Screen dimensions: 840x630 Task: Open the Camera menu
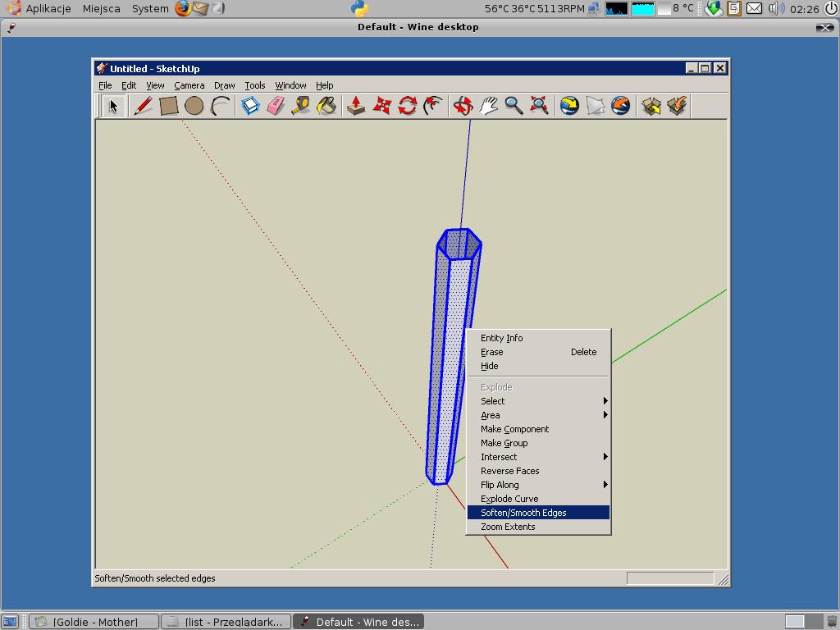click(x=189, y=85)
